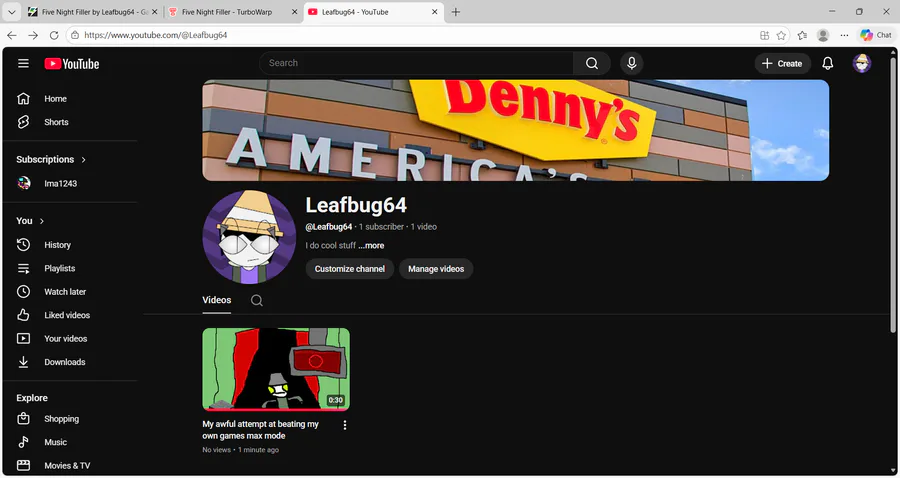Click the page vertical scrollbar
This screenshot has width=900, height=478.
click(x=893, y=195)
